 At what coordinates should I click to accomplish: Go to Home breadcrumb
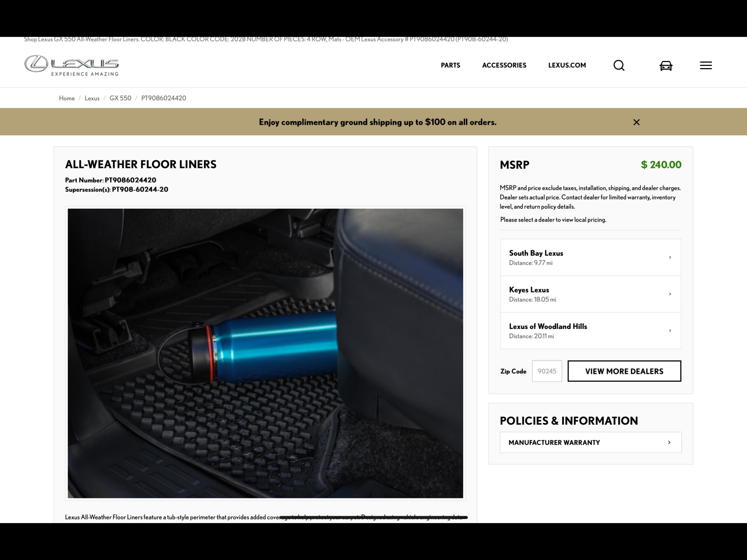(67, 98)
